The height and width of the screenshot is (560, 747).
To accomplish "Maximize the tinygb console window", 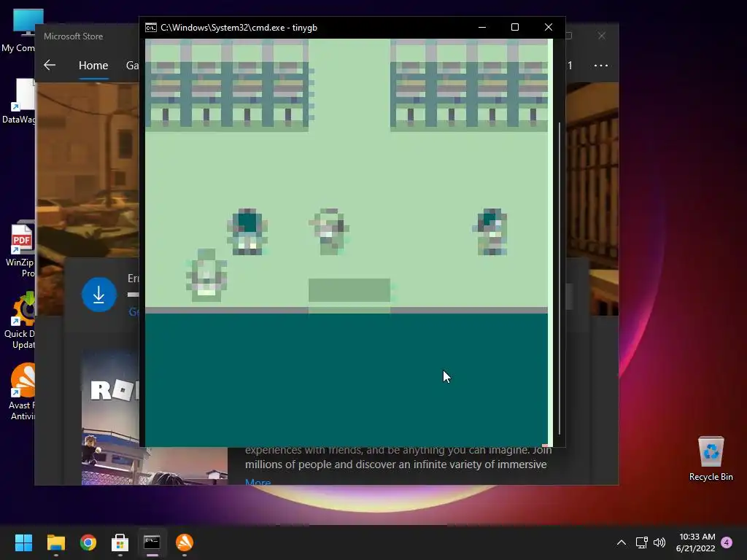I will [x=515, y=27].
